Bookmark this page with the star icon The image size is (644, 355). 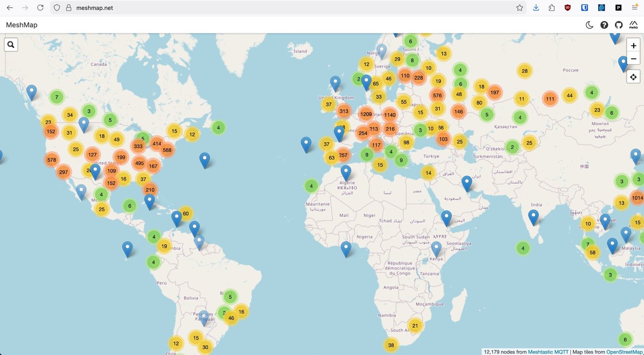pyautogui.click(x=520, y=8)
